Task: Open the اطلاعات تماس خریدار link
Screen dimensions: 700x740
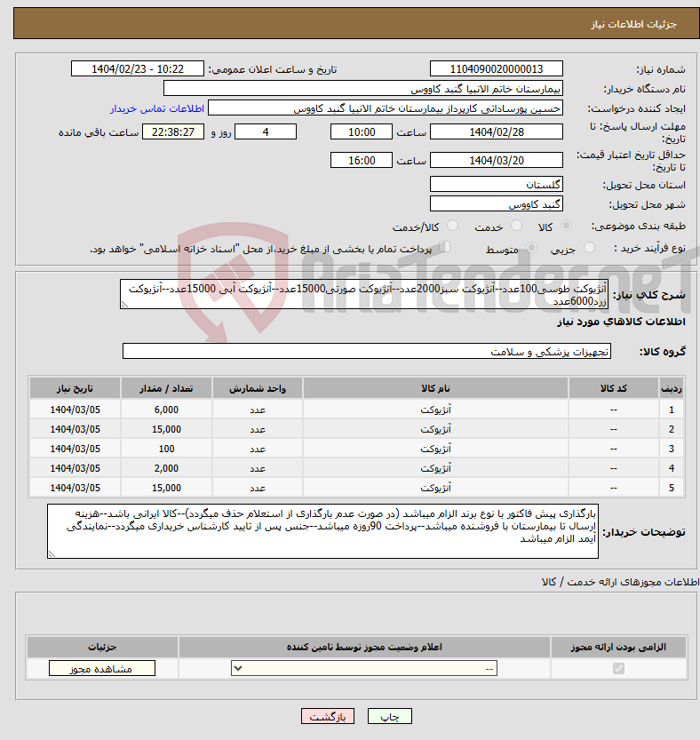Action: (157, 108)
